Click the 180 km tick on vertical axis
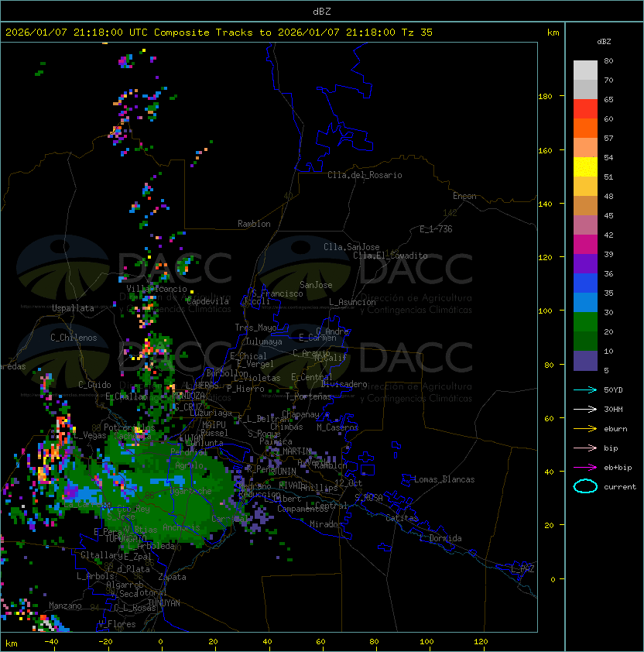 [x=545, y=97]
